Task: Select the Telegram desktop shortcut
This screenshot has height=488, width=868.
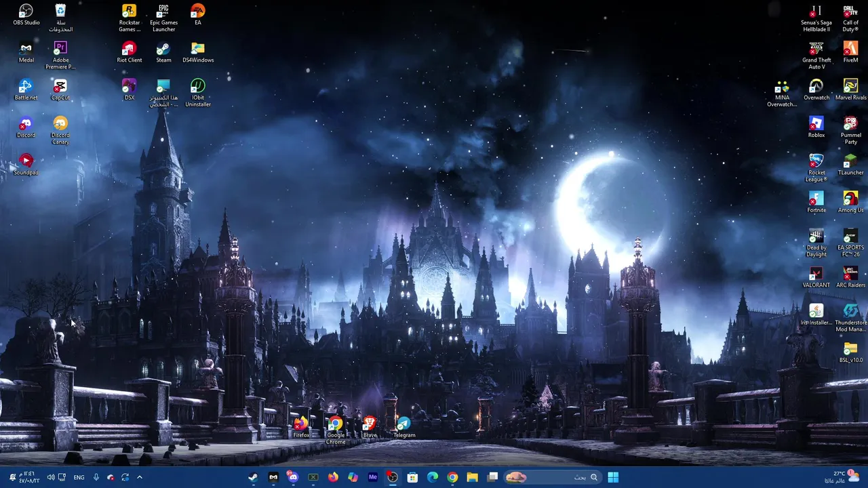Action: 403,428
